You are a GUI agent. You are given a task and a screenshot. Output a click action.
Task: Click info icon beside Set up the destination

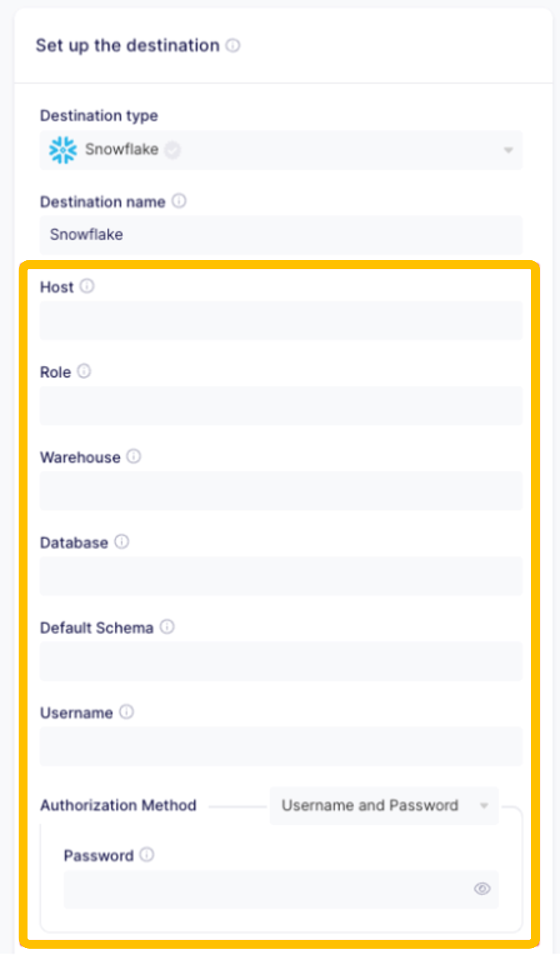coord(233,45)
